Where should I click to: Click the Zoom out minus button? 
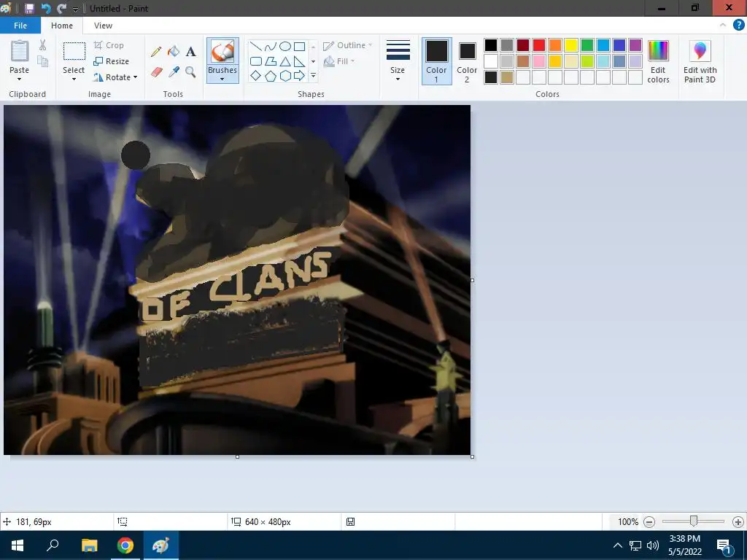pos(649,522)
